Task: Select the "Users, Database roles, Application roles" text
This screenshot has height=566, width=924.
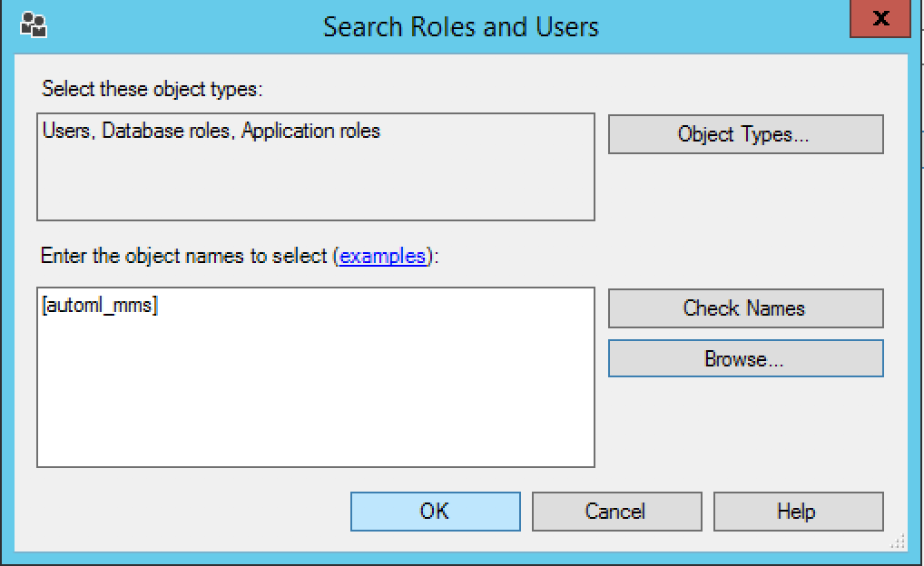Action: [x=211, y=131]
